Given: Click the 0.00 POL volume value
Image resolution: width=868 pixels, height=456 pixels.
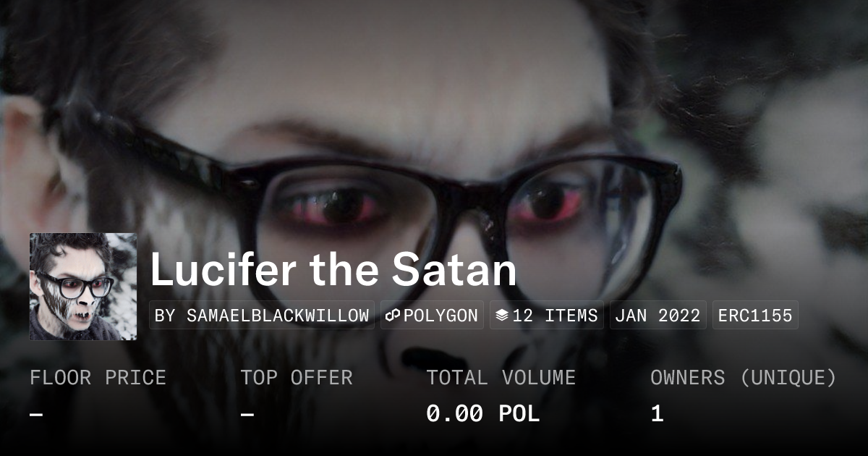Looking at the screenshot, I should click(x=483, y=414).
